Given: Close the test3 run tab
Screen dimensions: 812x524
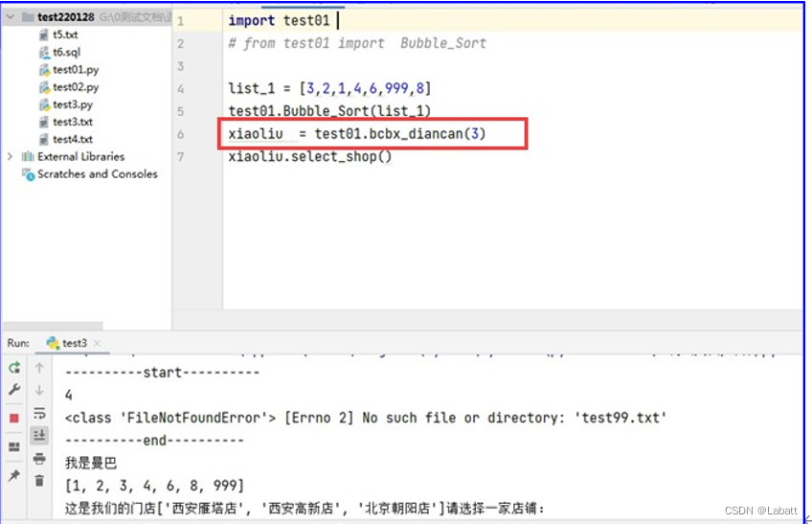Looking at the screenshot, I should click(x=97, y=343).
